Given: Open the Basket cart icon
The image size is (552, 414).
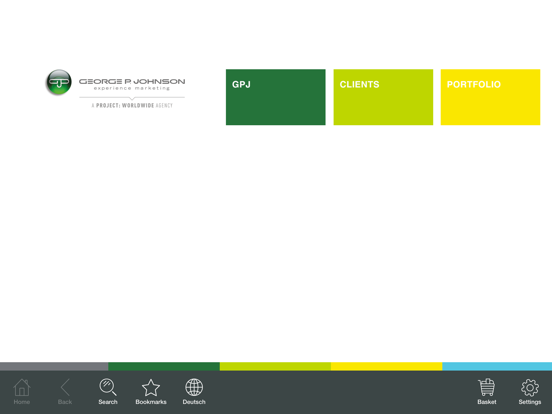Looking at the screenshot, I should click(x=487, y=391).
